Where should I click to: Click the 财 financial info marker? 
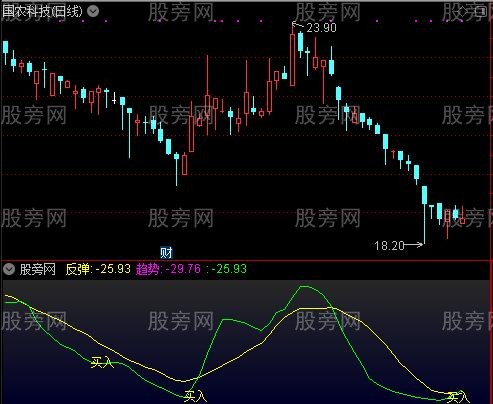(x=166, y=253)
